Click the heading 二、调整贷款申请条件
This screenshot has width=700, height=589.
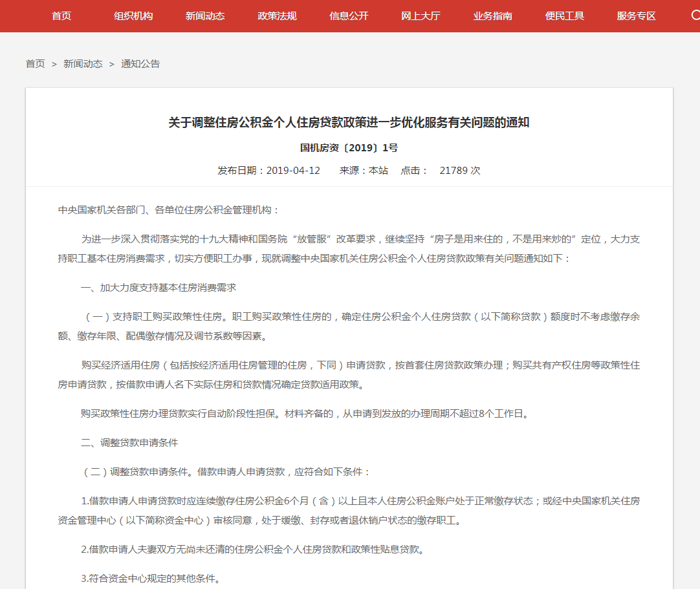(129, 443)
